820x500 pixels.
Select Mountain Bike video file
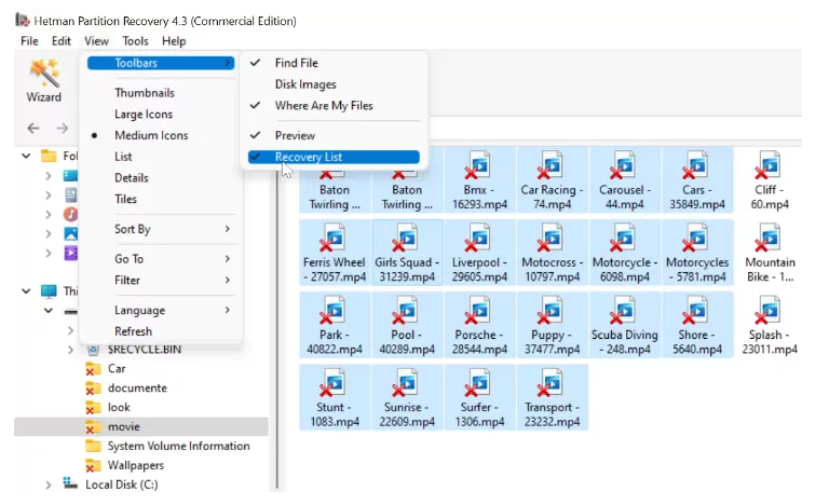pyautogui.click(x=769, y=253)
